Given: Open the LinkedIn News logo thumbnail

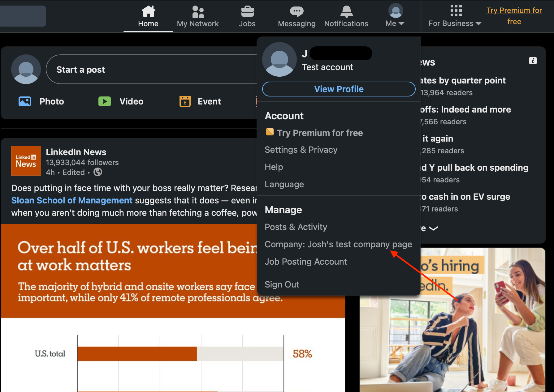Looking at the screenshot, I should coord(26,161).
